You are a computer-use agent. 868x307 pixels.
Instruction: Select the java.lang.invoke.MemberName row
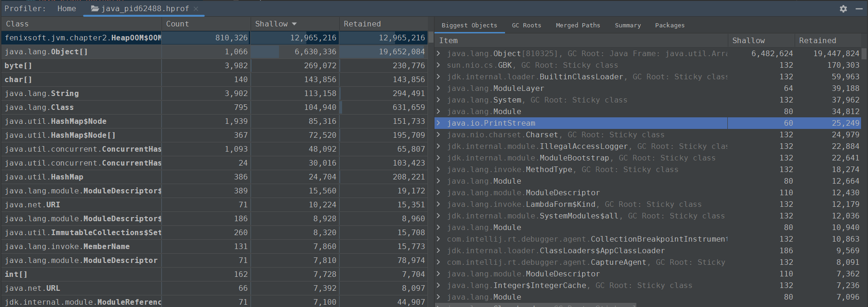[214, 247]
